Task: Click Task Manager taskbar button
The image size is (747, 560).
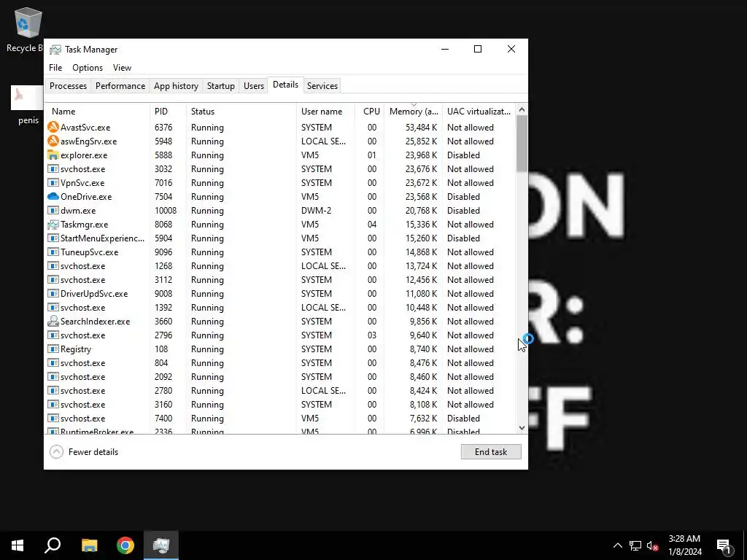Action: pyautogui.click(x=161, y=545)
